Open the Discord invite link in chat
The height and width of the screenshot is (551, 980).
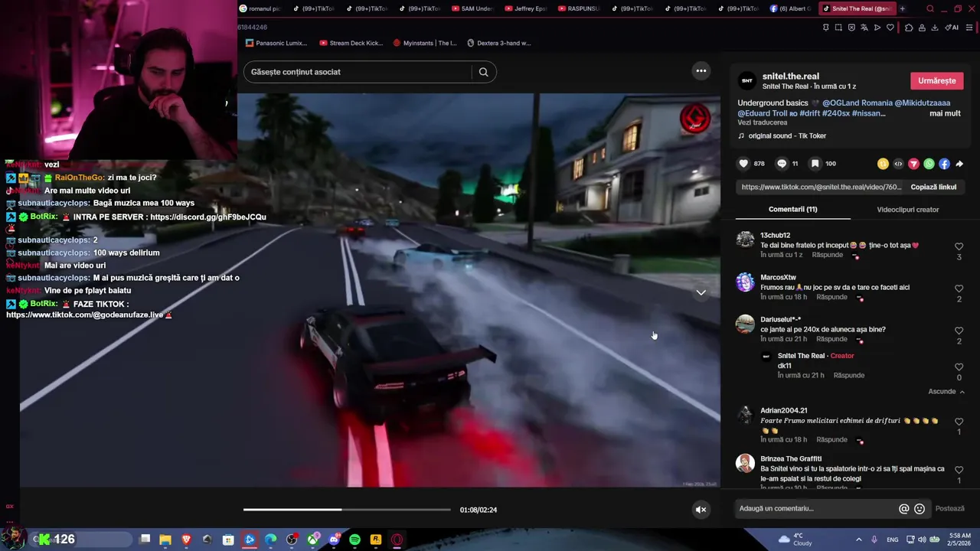(x=208, y=217)
